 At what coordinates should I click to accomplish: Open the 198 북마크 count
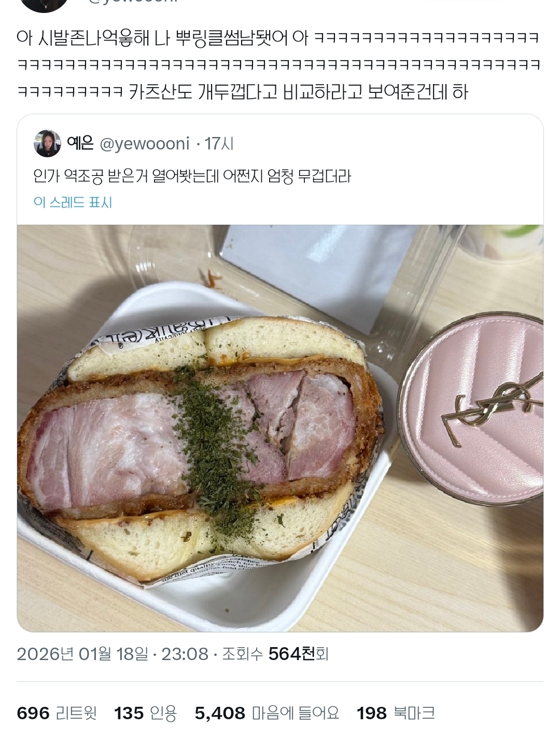(x=396, y=713)
